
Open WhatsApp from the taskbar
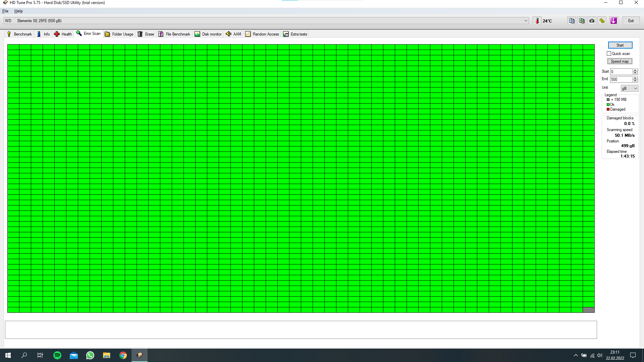click(90, 355)
